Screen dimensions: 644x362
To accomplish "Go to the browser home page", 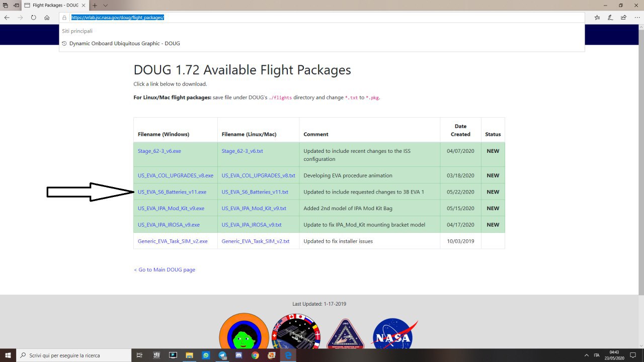I will tap(47, 17).
